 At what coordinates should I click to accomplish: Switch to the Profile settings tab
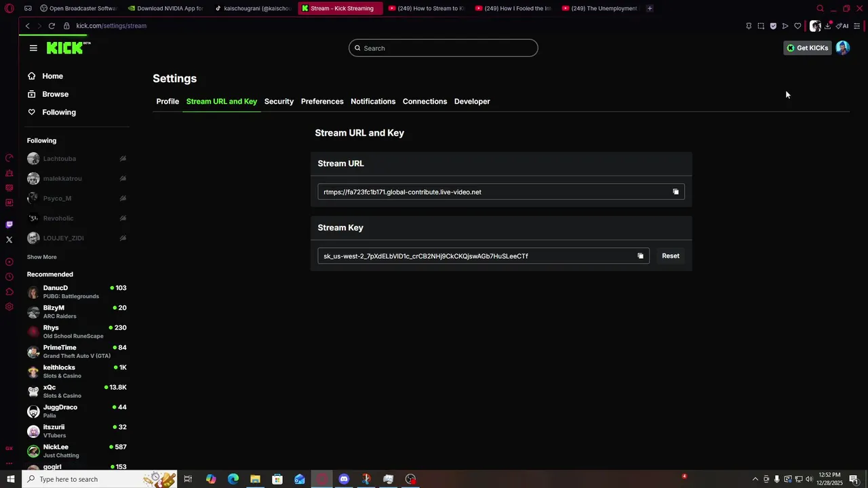pos(167,102)
